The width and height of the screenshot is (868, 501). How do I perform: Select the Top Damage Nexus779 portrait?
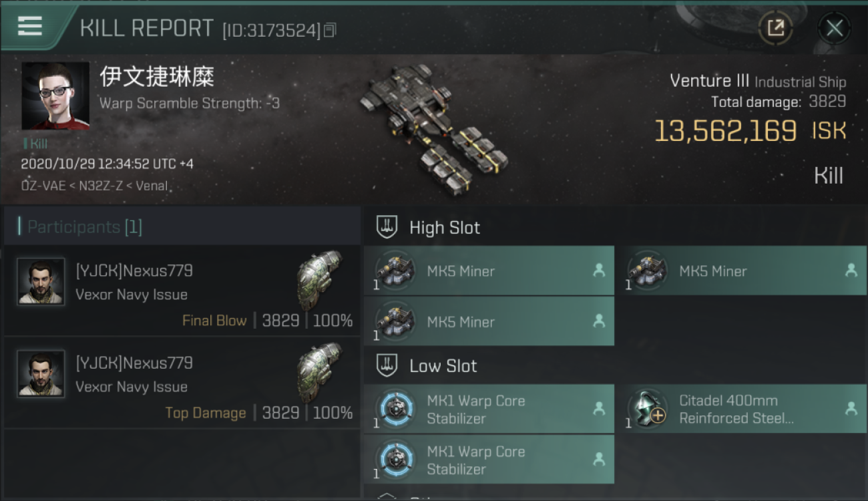41,374
